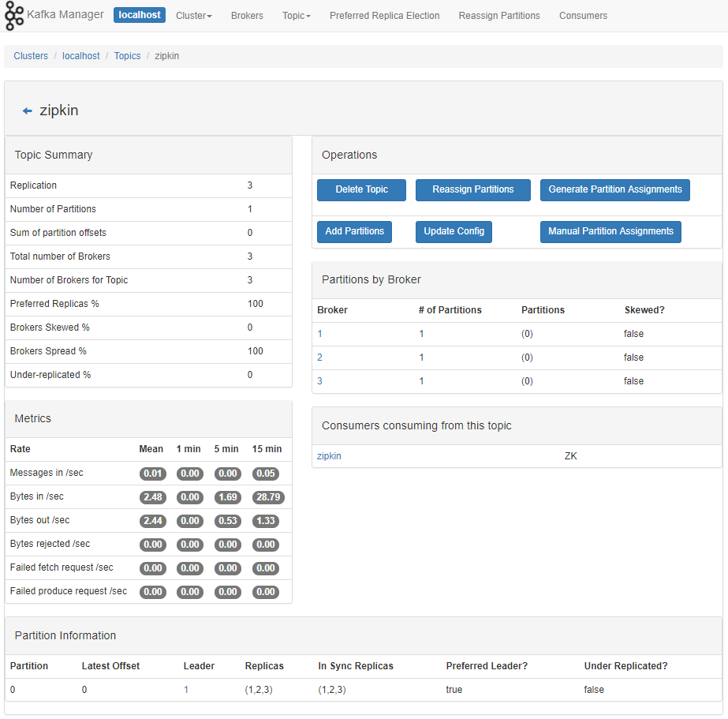Screen dimensions: 728x719
Task: Click the blue Reassign Partitions button
Action: point(473,190)
